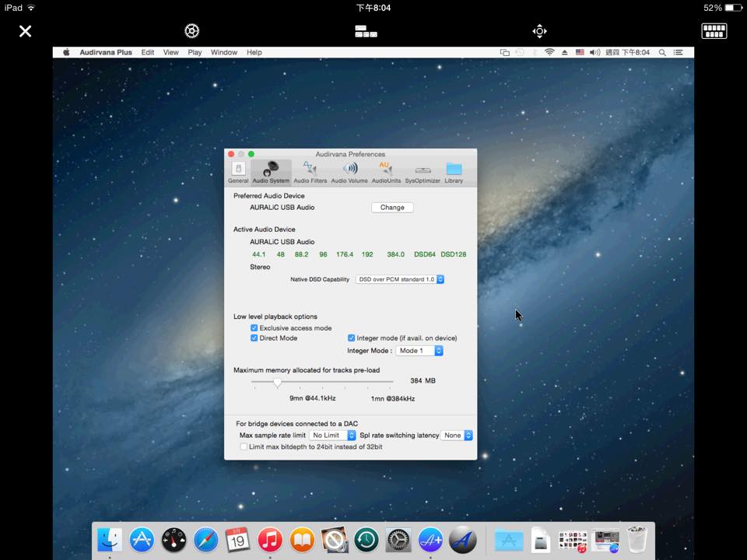747x560 pixels.
Task: Open the Audirvana Plus menu
Action: click(x=106, y=52)
